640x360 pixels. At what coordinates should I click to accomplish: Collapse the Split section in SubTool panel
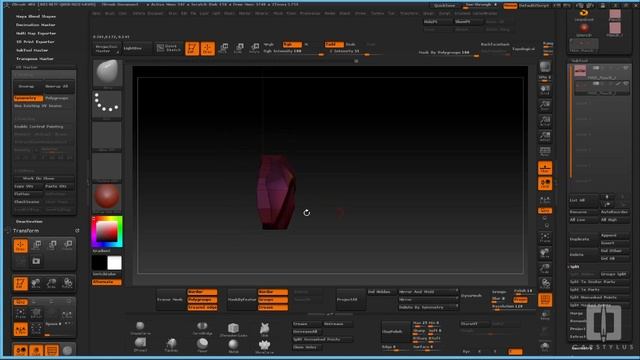tap(575, 267)
